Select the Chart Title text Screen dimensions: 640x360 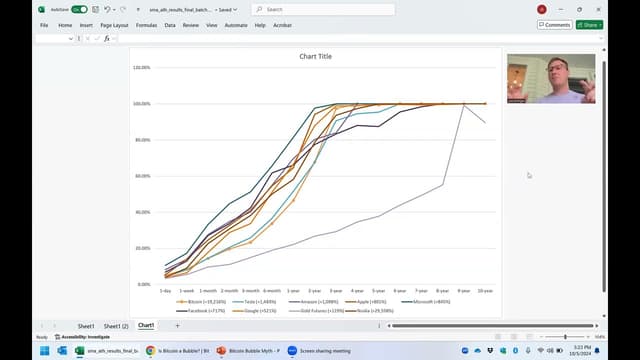coord(316,57)
